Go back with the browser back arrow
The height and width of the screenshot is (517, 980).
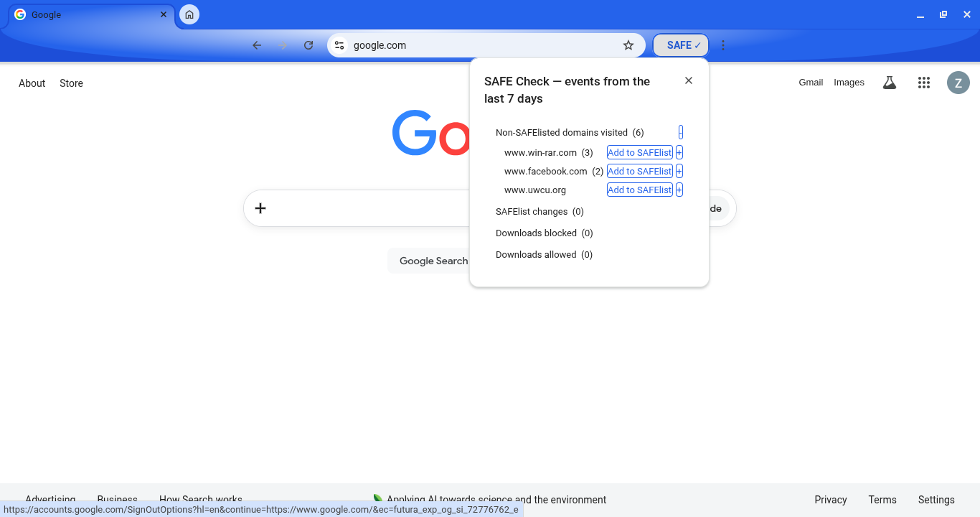(257, 45)
